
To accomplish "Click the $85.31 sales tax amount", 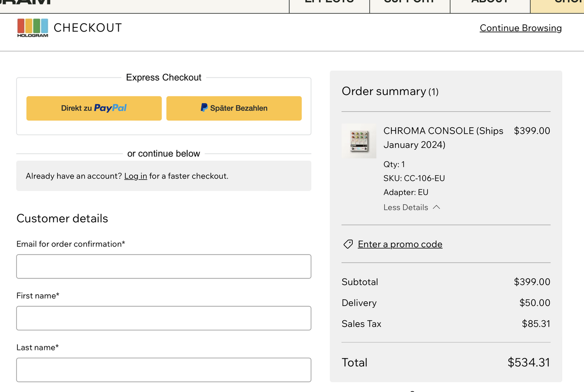I will [536, 324].
